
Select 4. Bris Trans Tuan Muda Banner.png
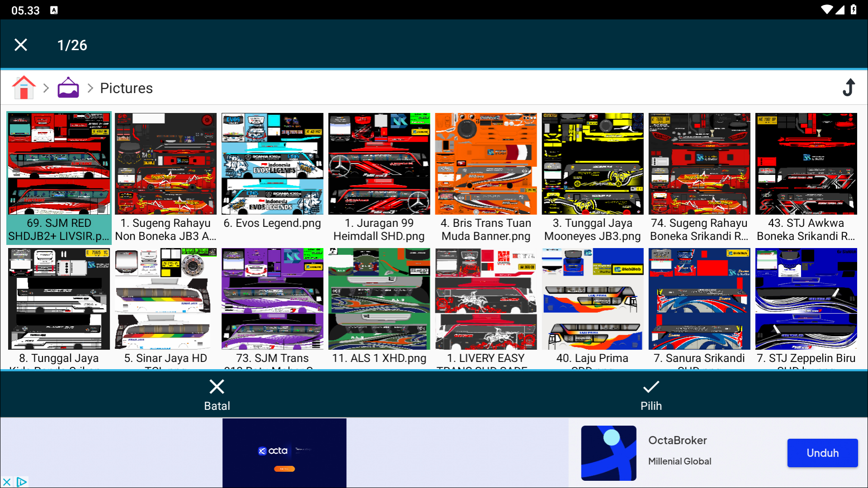pyautogui.click(x=486, y=164)
